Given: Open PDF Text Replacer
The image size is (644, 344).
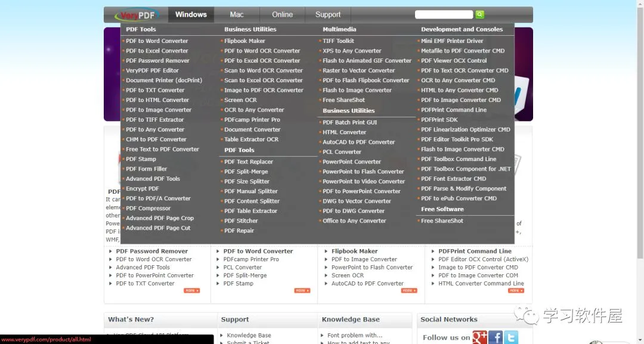Looking at the screenshot, I should point(249,162).
